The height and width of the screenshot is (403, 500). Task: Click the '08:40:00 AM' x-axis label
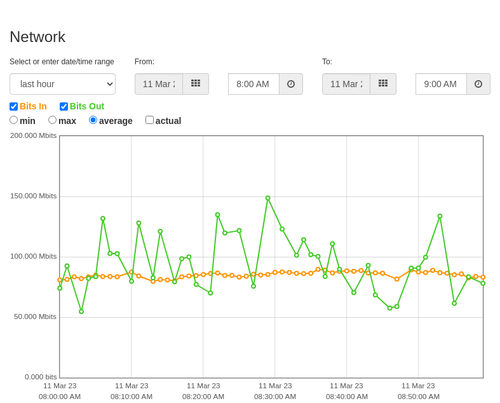pyautogui.click(x=347, y=397)
